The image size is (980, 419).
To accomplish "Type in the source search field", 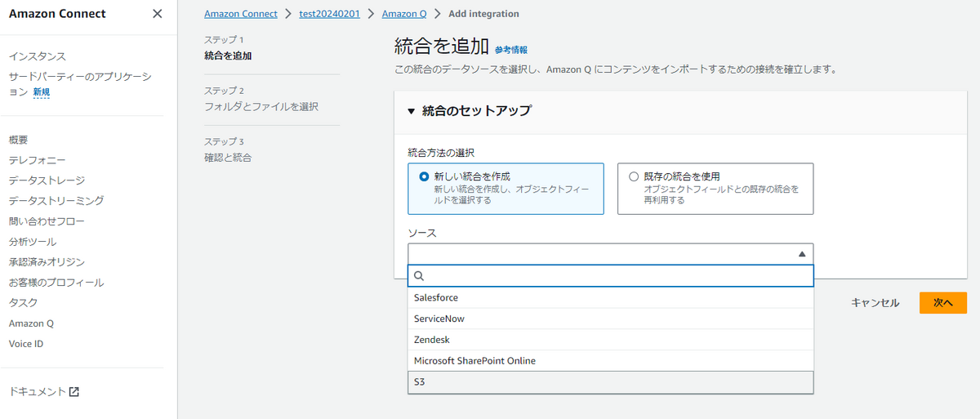I will (617, 276).
